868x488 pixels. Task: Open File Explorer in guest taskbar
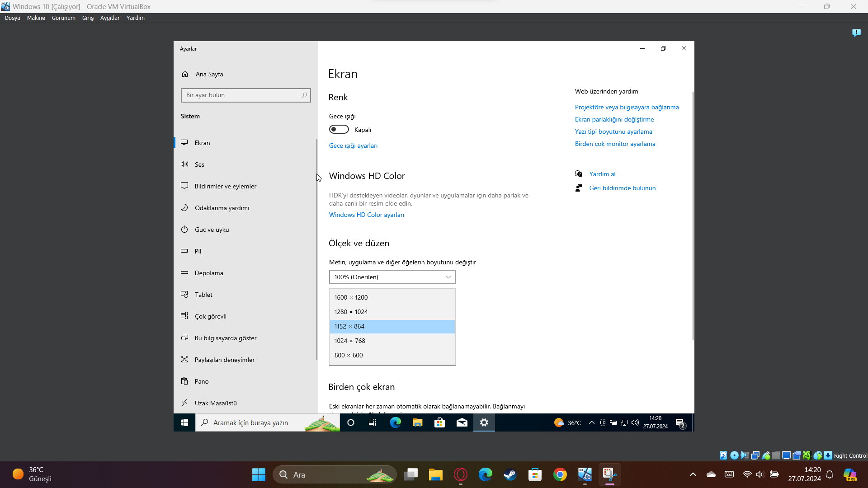click(x=417, y=422)
